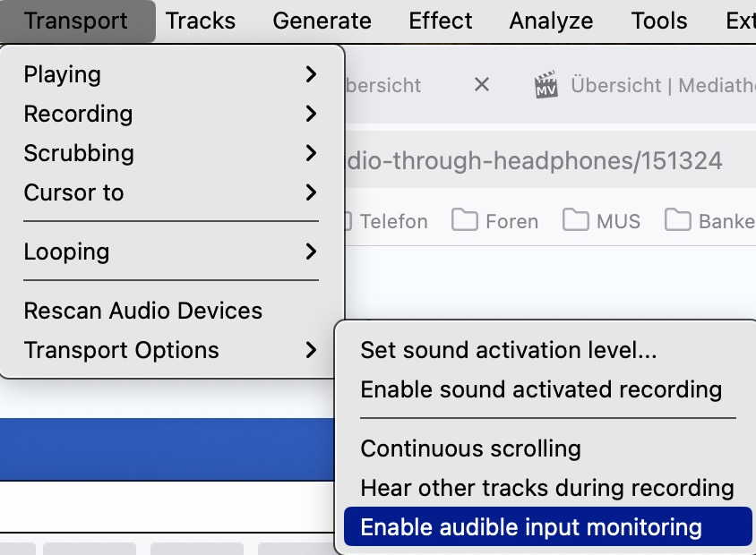756x555 pixels.
Task: Open the Foren bookmark folder
Action: click(495, 221)
